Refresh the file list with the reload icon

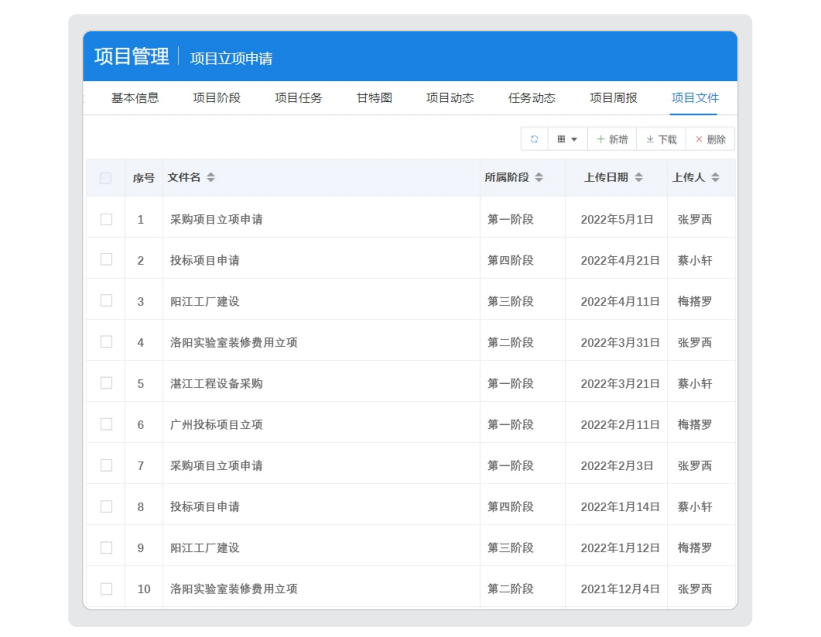tap(534, 139)
